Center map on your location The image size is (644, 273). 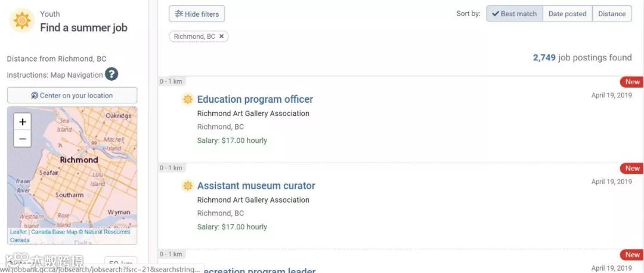tap(72, 95)
